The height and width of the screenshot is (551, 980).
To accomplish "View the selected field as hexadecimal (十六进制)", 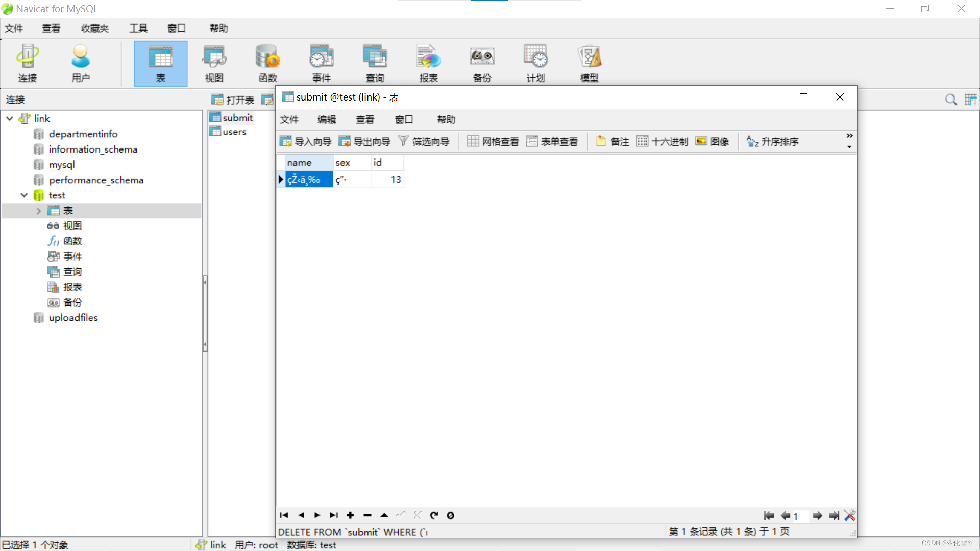I will (662, 141).
